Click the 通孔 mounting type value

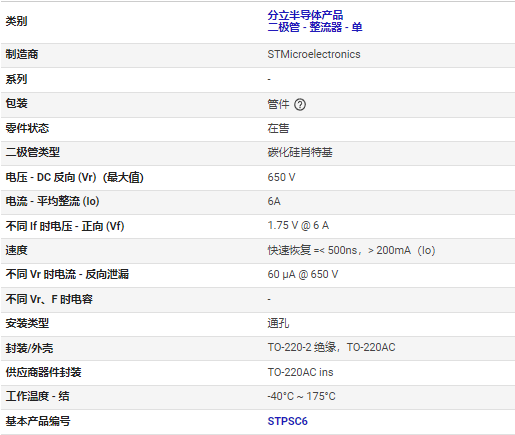278,323
